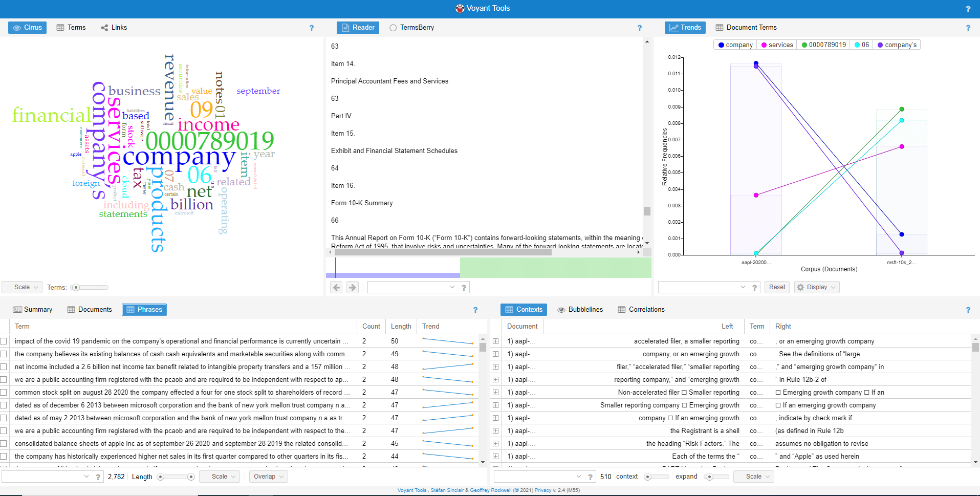980x496 pixels.
Task: Select the TermsBerry radio option
Action: [x=393, y=28]
